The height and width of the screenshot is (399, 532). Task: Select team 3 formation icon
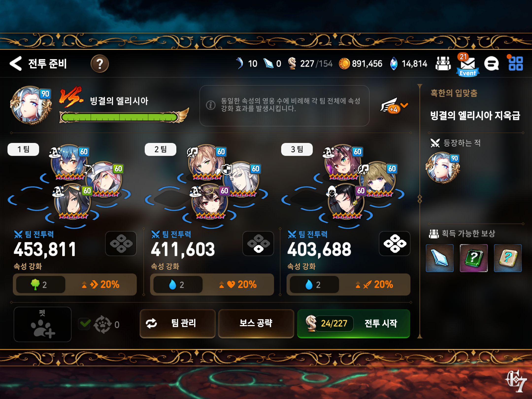[395, 243]
